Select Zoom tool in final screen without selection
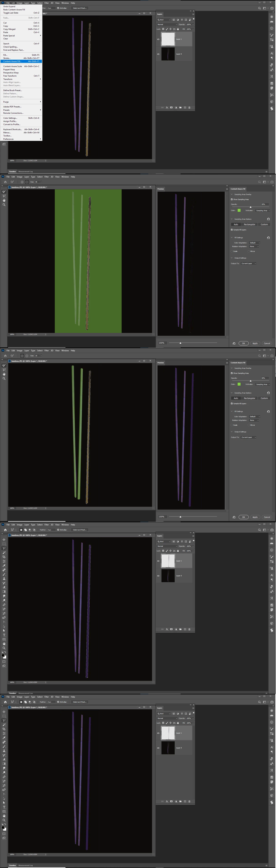This screenshot has height=868, width=276. 4,820
